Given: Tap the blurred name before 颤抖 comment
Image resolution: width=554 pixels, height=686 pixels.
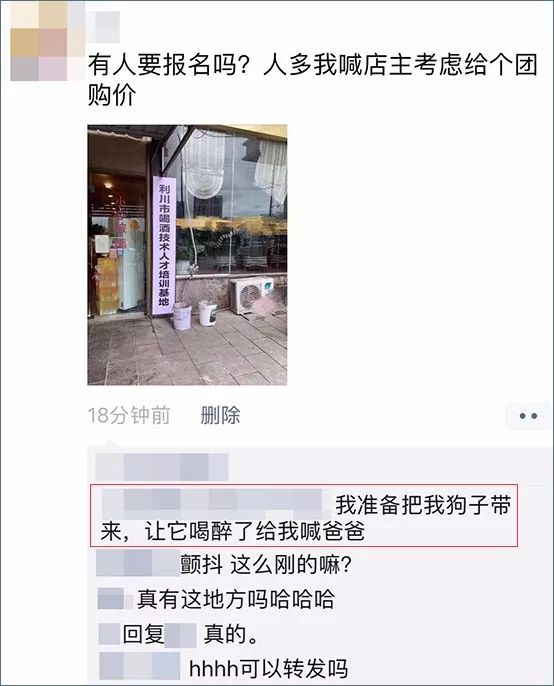Looking at the screenshot, I should tap(137, 564).
